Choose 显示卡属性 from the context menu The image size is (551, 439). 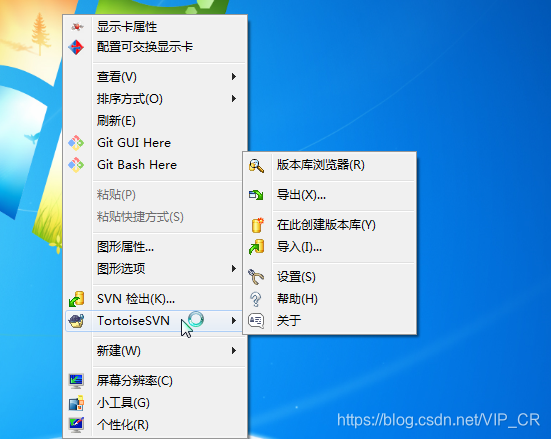[155, 27]
